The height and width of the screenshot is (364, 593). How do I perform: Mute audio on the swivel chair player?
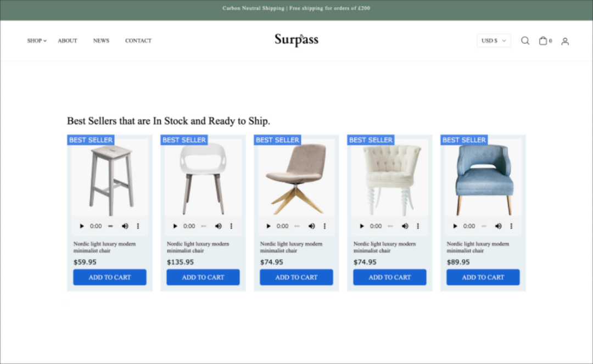312,226
